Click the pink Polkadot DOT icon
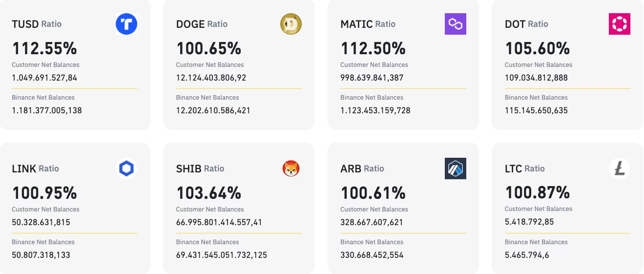 click(x=620, y=24)
